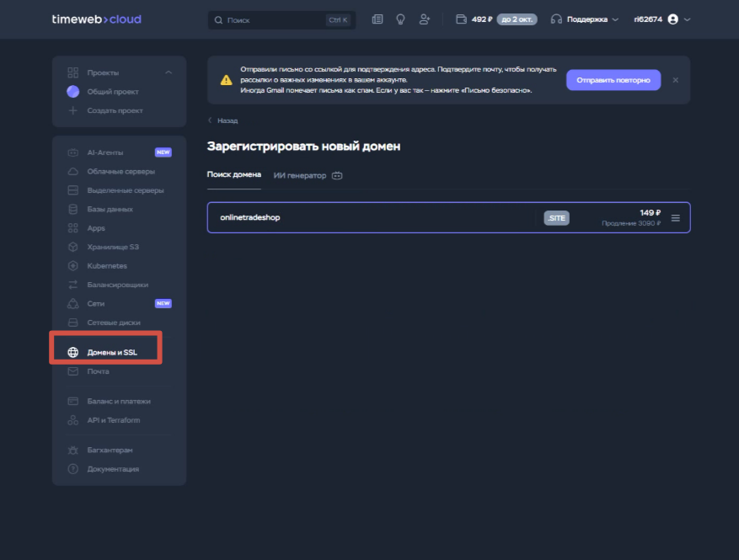Click the domain name input onlinetradeshop

click(x=371, y=218)
